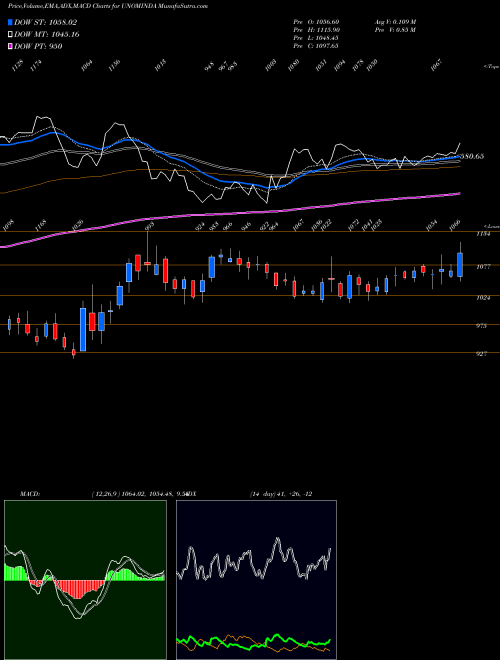Open the MACD histogram chart panel

[85, 580]
